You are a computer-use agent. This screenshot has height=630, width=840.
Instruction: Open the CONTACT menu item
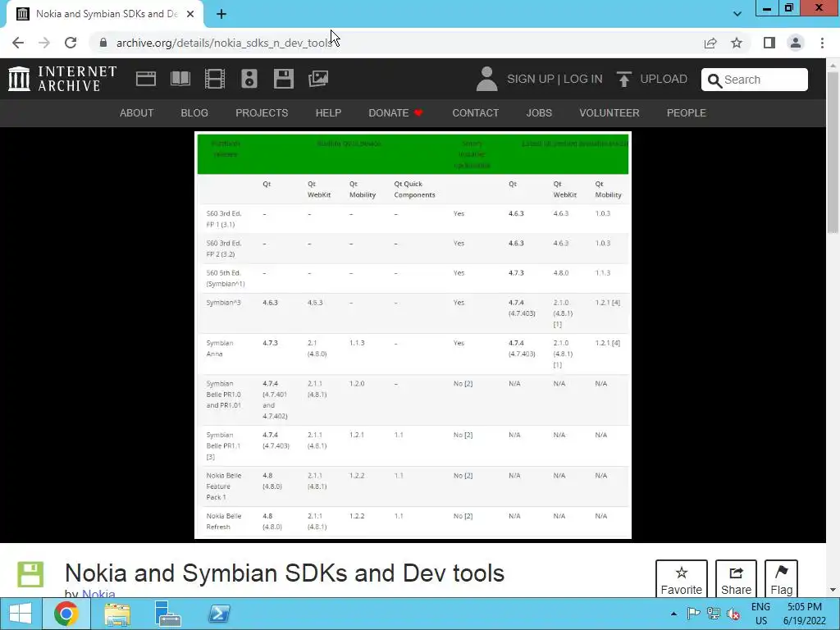[475, 113]
